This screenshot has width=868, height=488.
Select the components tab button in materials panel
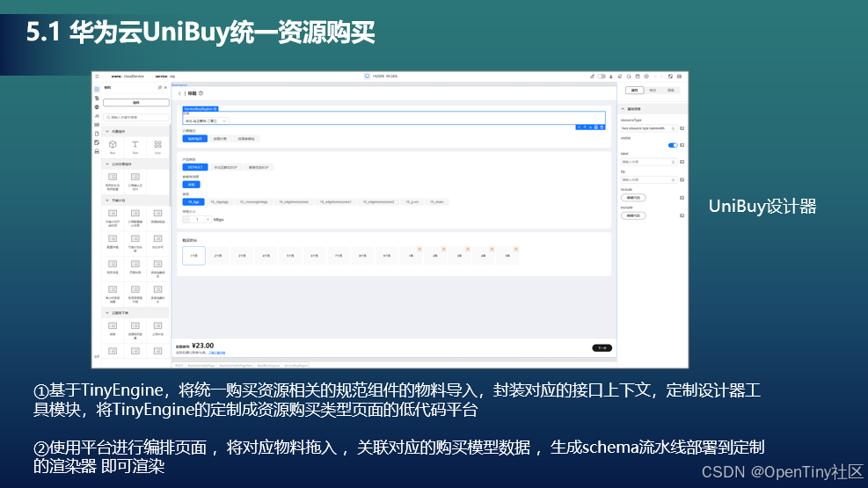click(x=136, y=102)
